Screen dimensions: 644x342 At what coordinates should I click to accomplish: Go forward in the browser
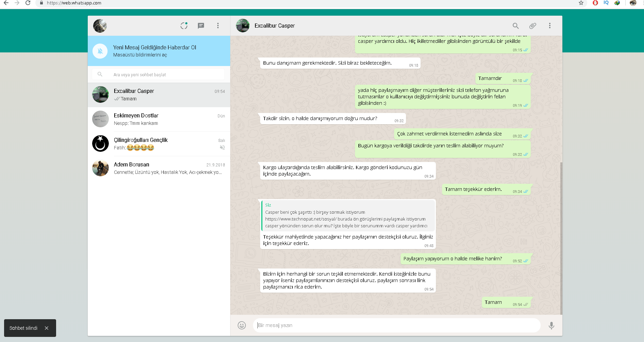coord(17,3)
